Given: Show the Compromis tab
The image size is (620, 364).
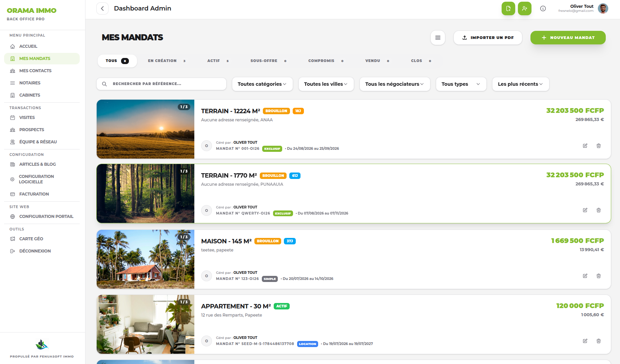Looking at the screenshot, I should click(326, 61).
